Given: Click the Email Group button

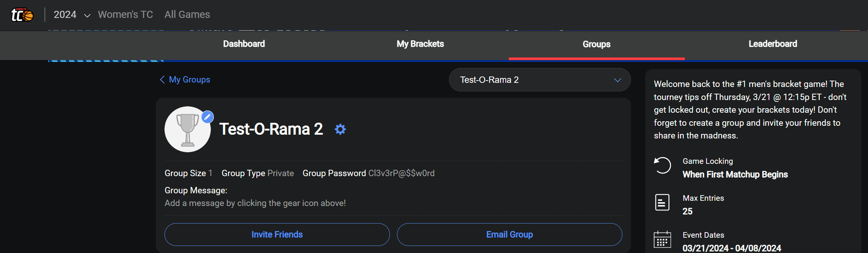Looking at the screenshot, I should [x=510, y=234].
